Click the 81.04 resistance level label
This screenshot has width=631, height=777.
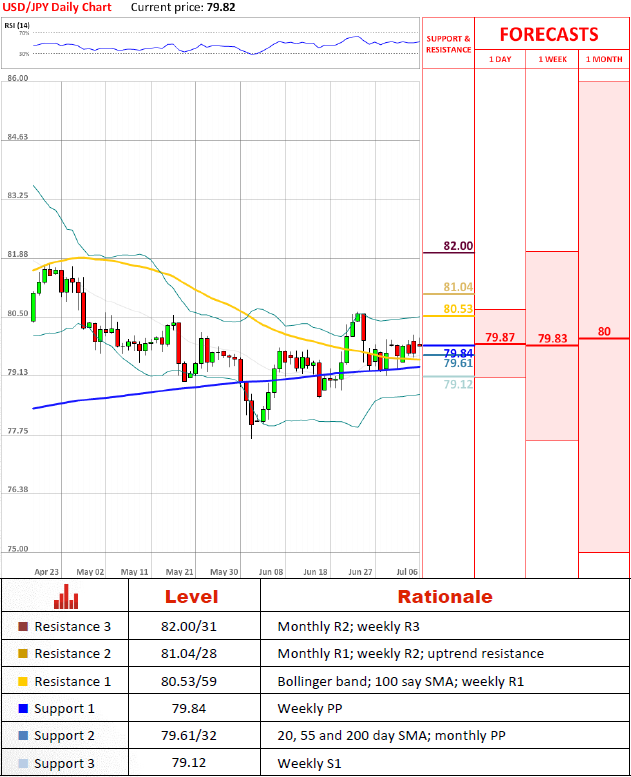click(x=458, y=287)
